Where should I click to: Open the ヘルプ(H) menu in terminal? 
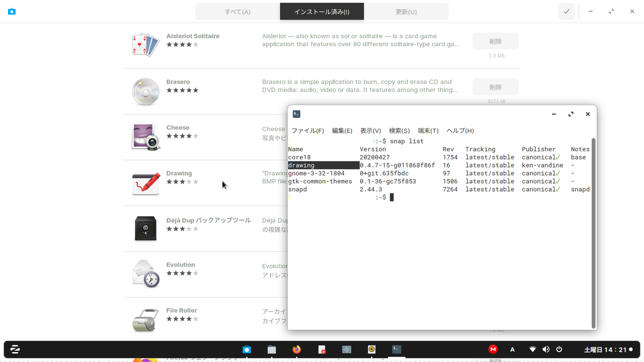[460, 131]
